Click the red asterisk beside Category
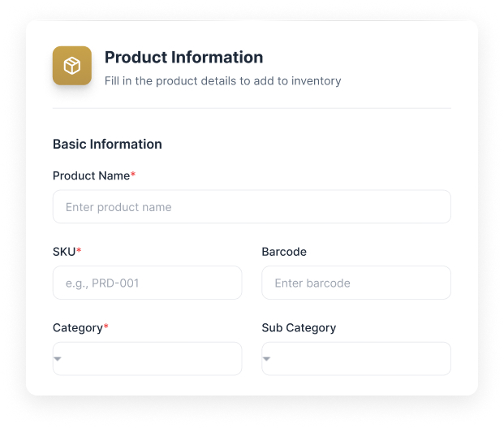The width and height of the screenshot is (504, 428). tap(106, 327)
